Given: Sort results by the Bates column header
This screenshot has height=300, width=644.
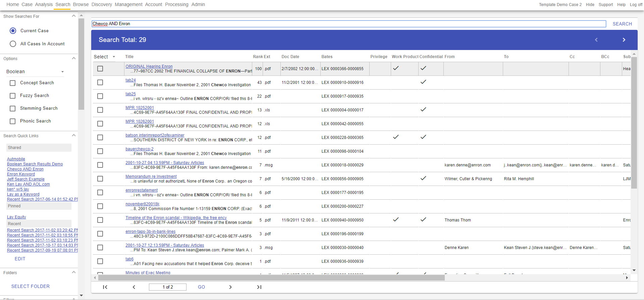Looking at the screenshot, I should point(327,57).
